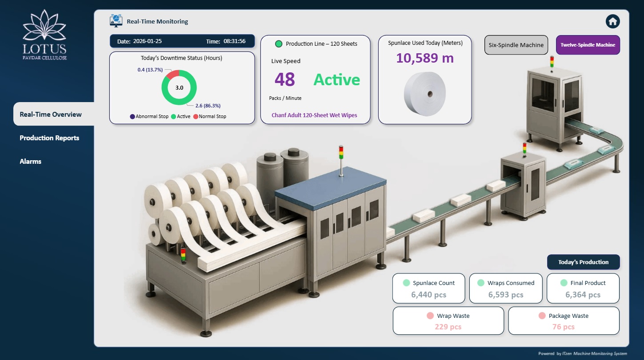This screenshot has height=360, width=644.
Task: Click the Home icon button
Action: click(612, 21)
